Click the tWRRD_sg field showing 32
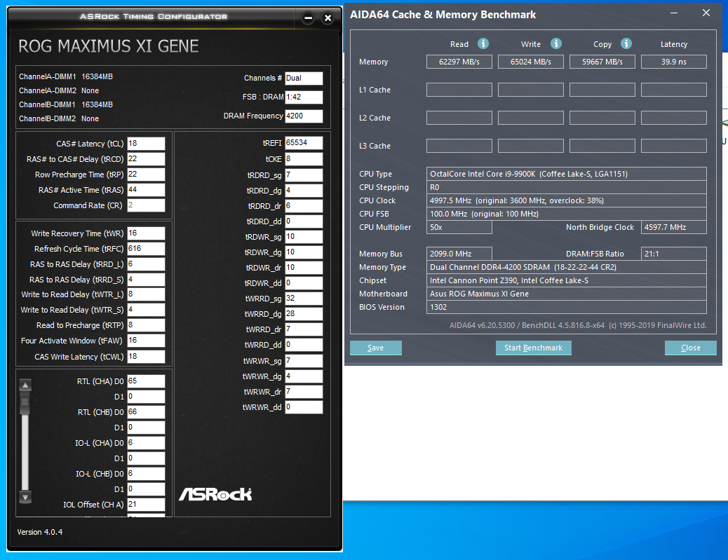728x560 pixels. [x=304, y=299]
